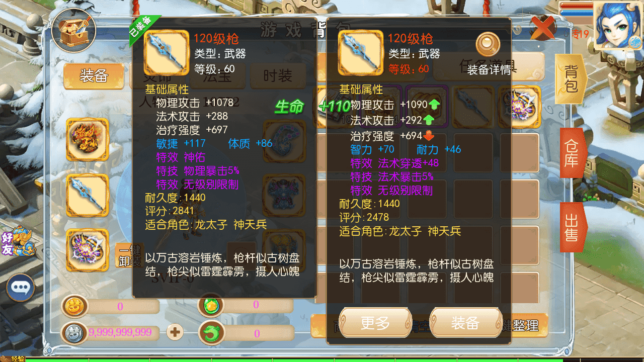
Task: Click the plus icon beside silver currency
Action: coord(175,332)
